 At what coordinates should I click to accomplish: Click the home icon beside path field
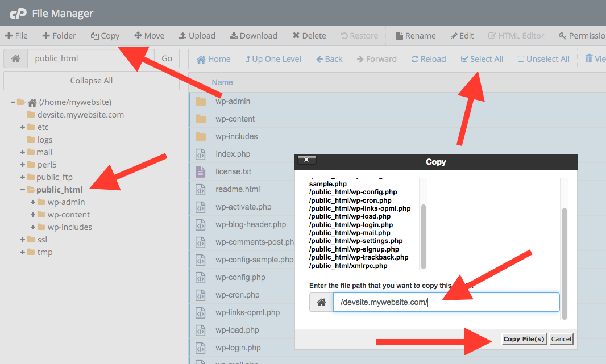click(x=15, y=58)
